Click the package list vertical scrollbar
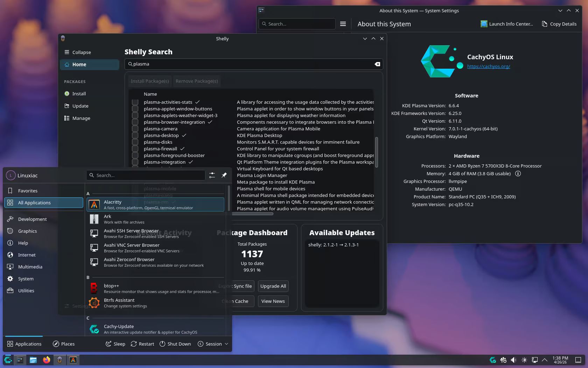588x368 pixels. (x=377, y=152)
